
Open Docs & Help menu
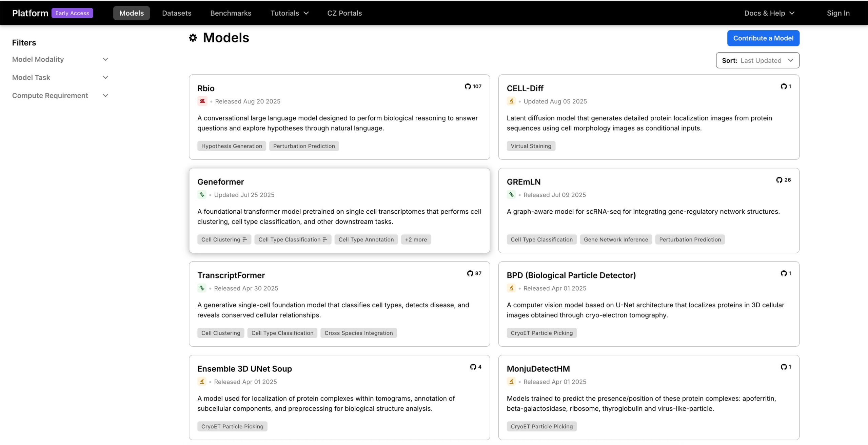(769, 13)
